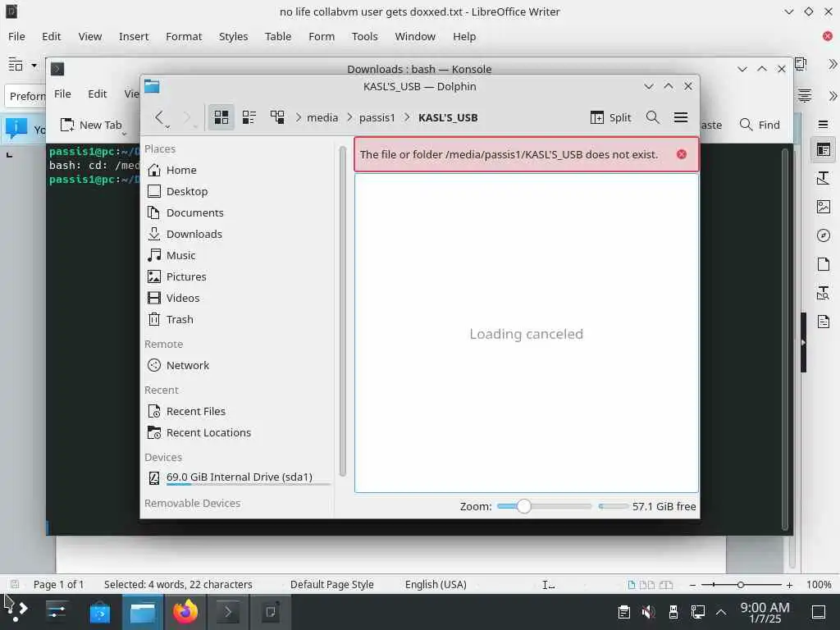Screen dimensions: 840x630
Task: Click 'passis1' in Dolphin breadcrumb path
Action: click(377, 118)
